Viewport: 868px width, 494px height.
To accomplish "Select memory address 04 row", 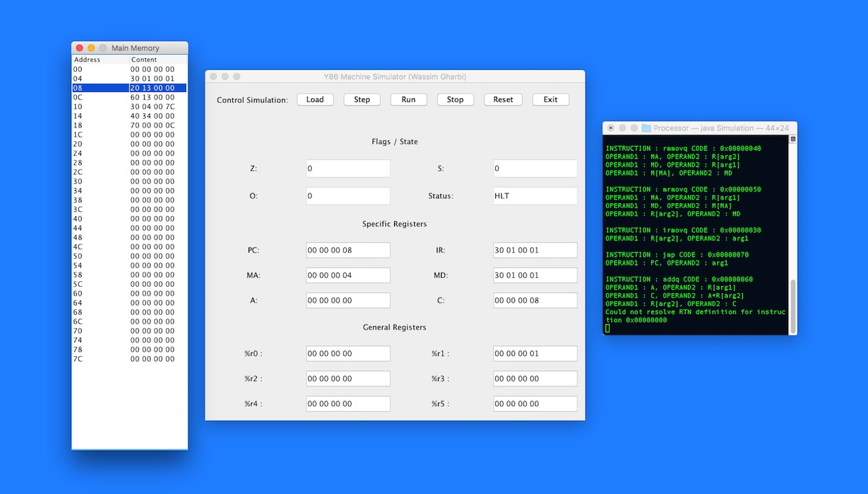I will click(129, 79).
